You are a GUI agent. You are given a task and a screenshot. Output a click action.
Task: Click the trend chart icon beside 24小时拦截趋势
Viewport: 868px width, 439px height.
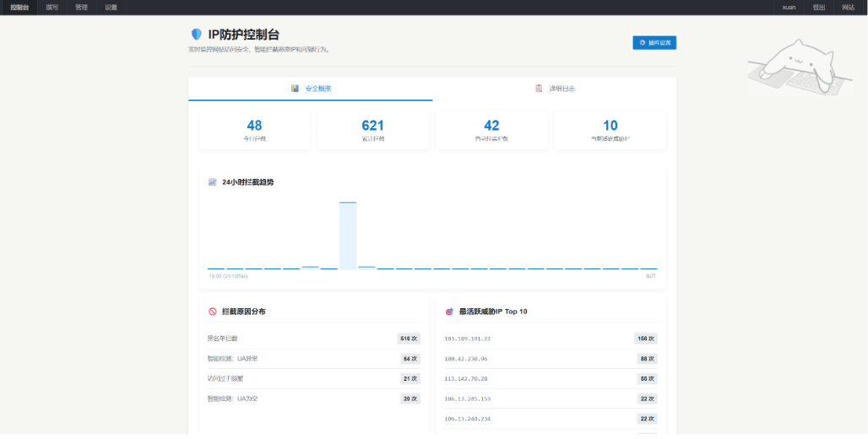click(x=213, y=182)
